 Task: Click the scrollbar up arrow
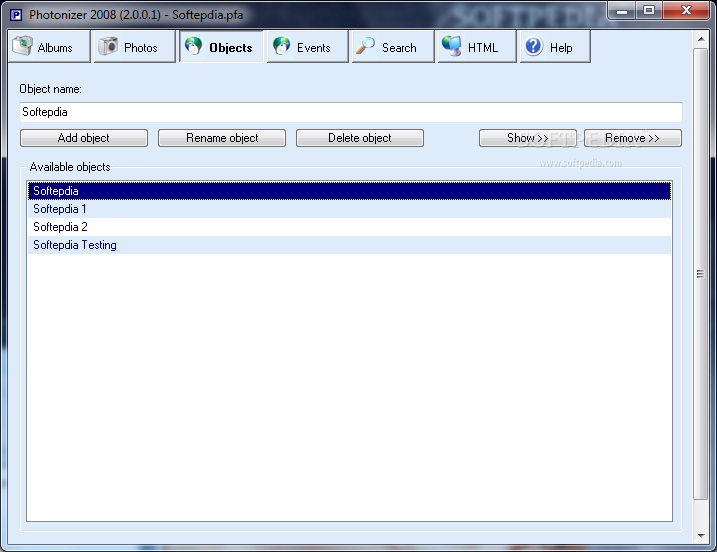[701, 39]
